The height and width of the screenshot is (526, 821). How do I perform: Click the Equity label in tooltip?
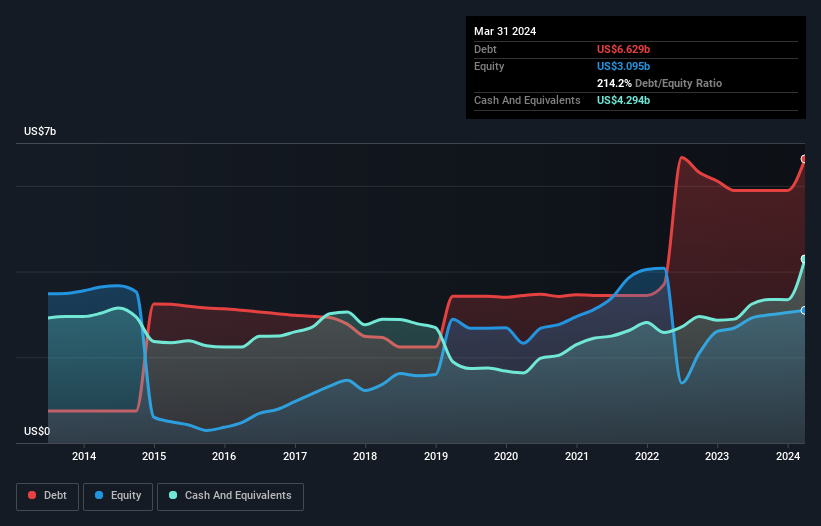tap(489, 66)
